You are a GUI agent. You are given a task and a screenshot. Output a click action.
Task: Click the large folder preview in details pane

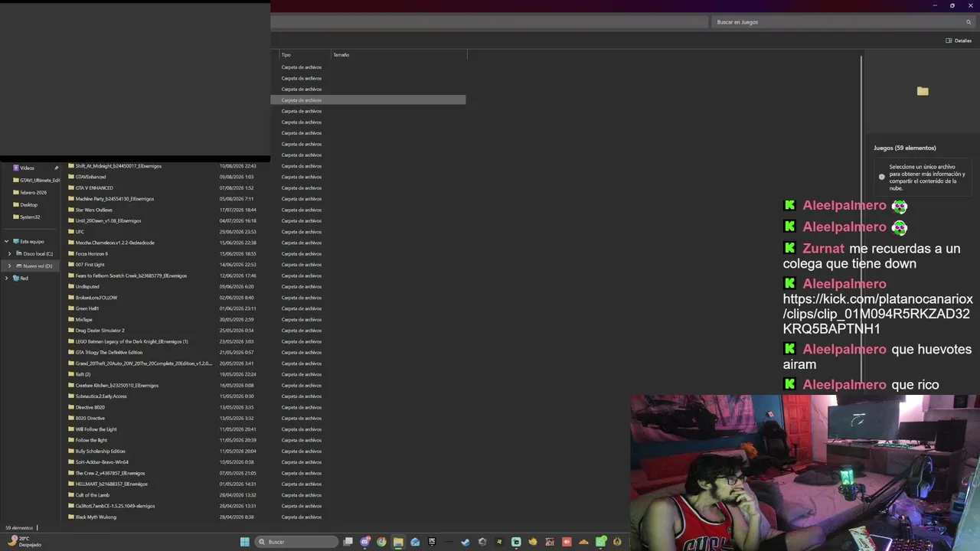coord(923,91)
